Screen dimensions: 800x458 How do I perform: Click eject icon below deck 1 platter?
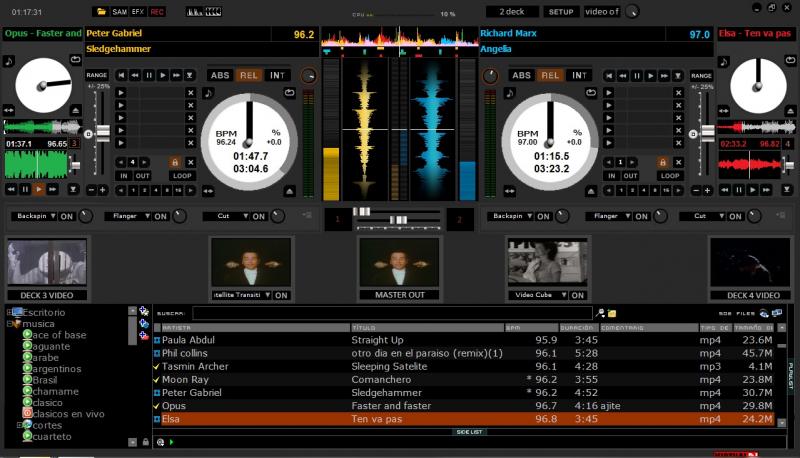coord(289,191)
